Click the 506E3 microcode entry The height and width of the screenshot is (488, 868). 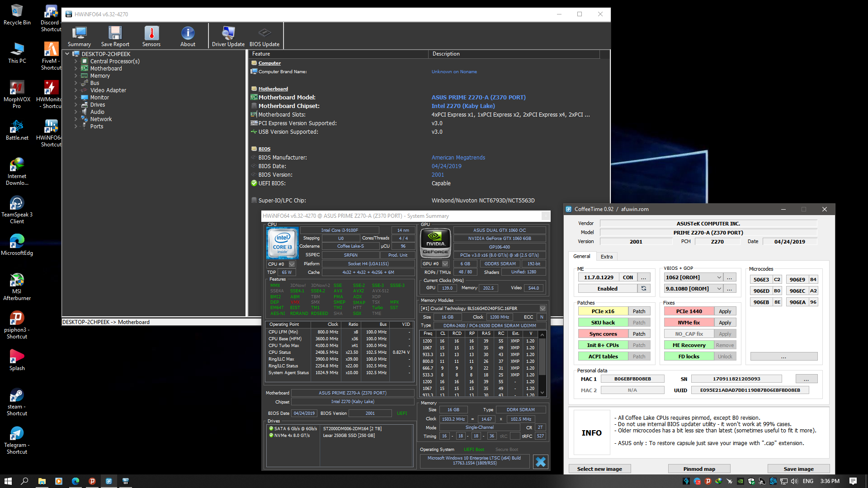(x=761, y=280)
